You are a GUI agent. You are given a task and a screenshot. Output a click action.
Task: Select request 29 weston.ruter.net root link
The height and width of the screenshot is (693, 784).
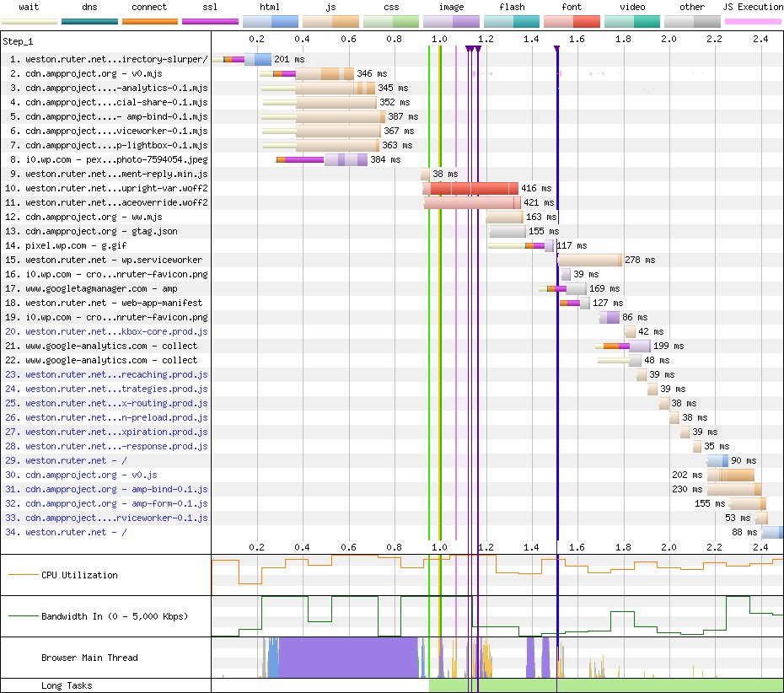[76, 460]
